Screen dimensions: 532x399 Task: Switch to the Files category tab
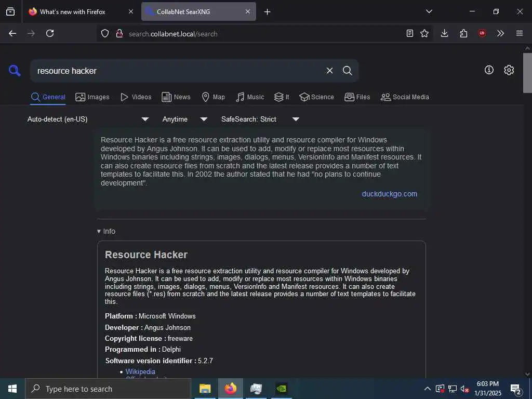point(357,97)
